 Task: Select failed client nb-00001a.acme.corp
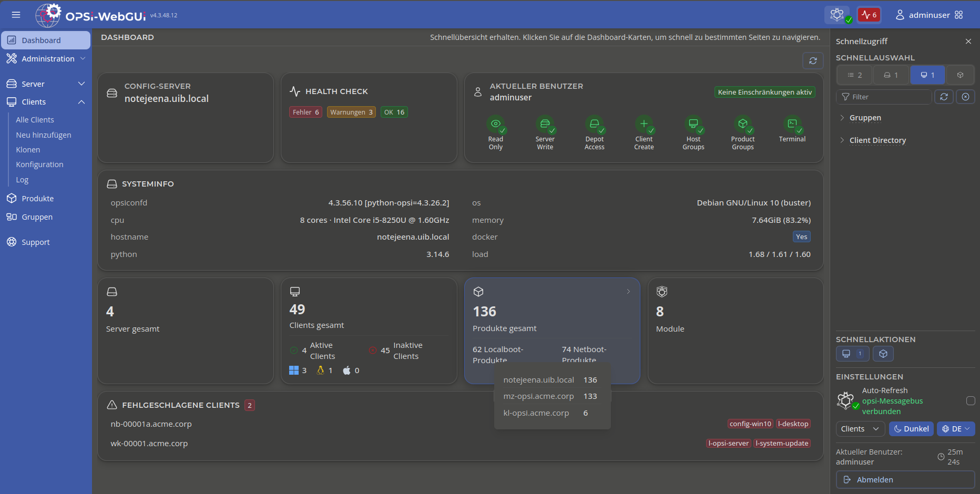pyautogui.click(x=151, y=424)
